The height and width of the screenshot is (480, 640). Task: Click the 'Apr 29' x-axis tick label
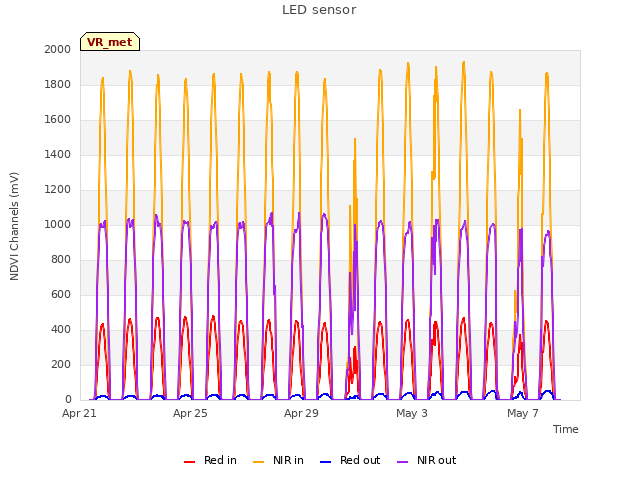pyautogui.click(x=301, y=413)
